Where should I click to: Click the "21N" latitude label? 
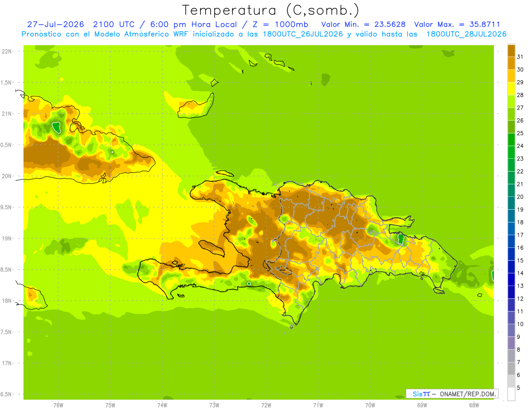tap(7, 114)
